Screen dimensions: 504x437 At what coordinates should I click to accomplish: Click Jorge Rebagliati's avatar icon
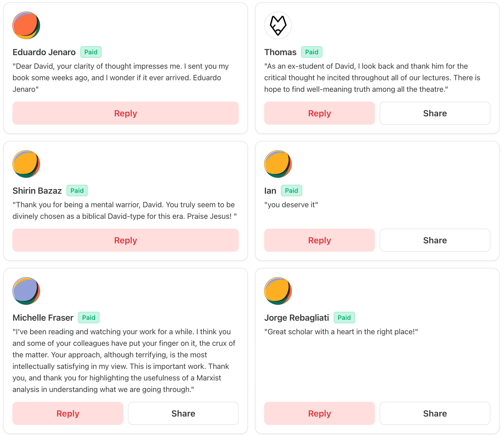pos(278,291)
